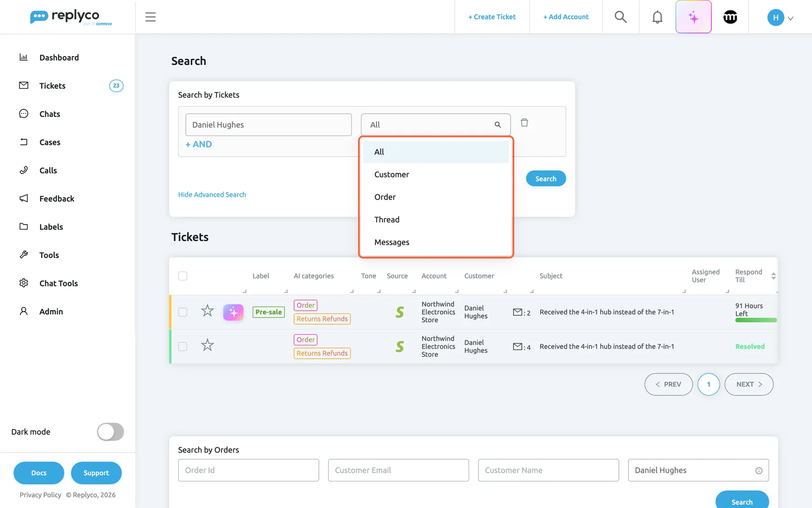812x508 pixels.
Task: Click the info icon in Daniel Hughes order field
Action: coord(759,471)
